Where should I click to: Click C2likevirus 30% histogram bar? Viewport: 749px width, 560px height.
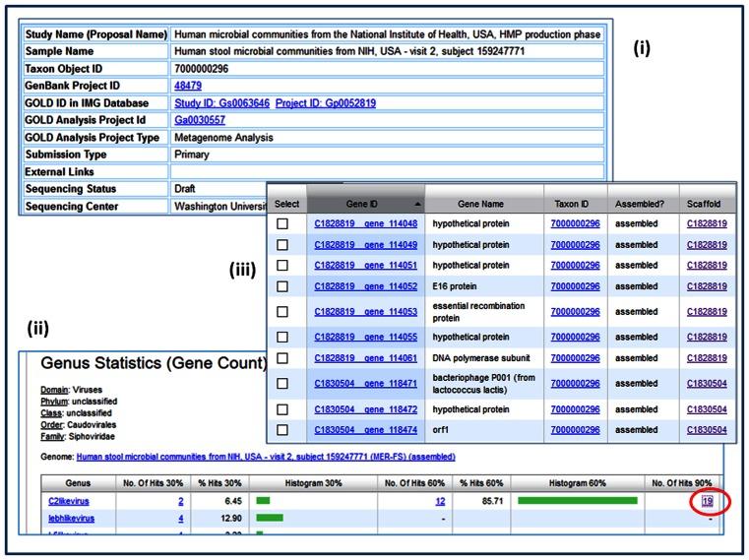[263, 501]
